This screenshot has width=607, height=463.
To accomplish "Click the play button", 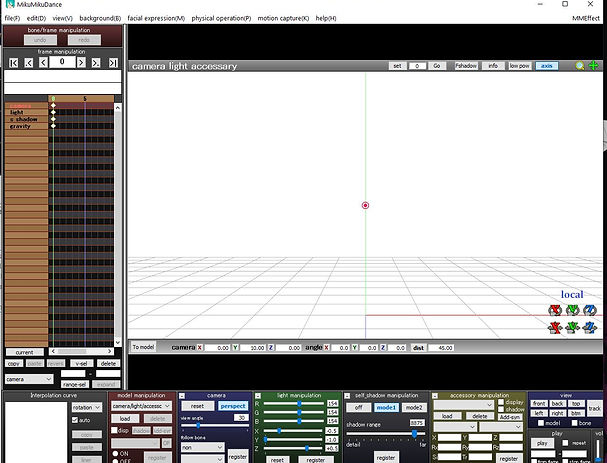I will [x=542, y=443].
